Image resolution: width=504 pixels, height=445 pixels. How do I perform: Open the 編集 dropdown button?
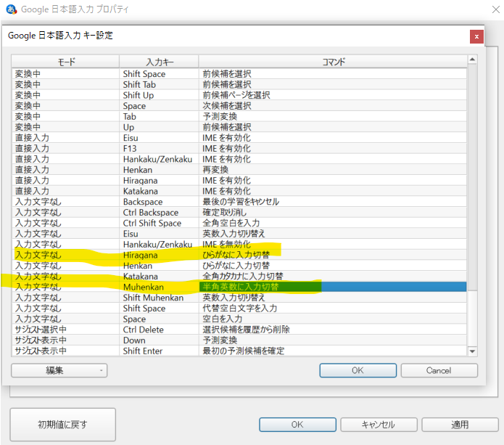tap(59, 370)
